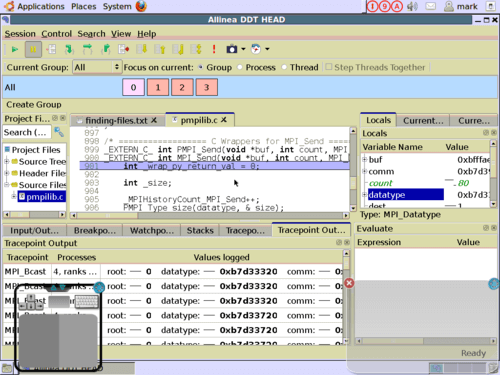This screenshot has width=500, height=375.
Task: Switch to the Watchpoints tab
Action: 152,230
